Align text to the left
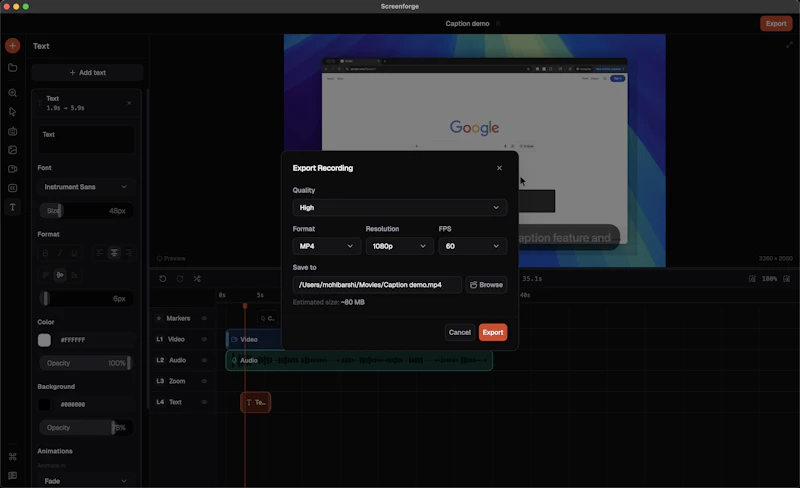The image size is (800, 488). [100, 253]
